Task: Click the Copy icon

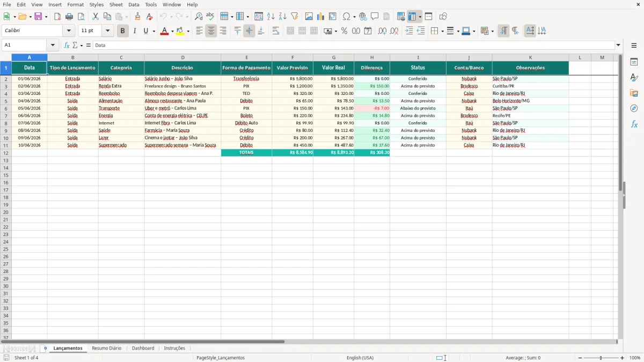Action: [x=107, y=17]
